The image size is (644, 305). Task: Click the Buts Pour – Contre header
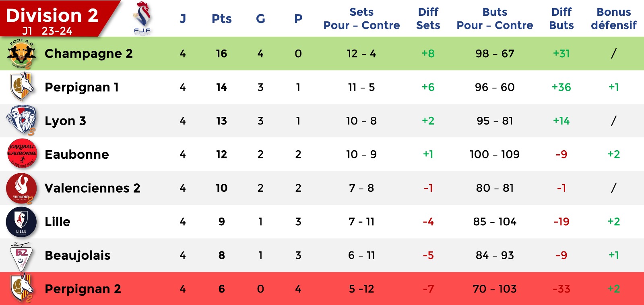coord(495,19)
